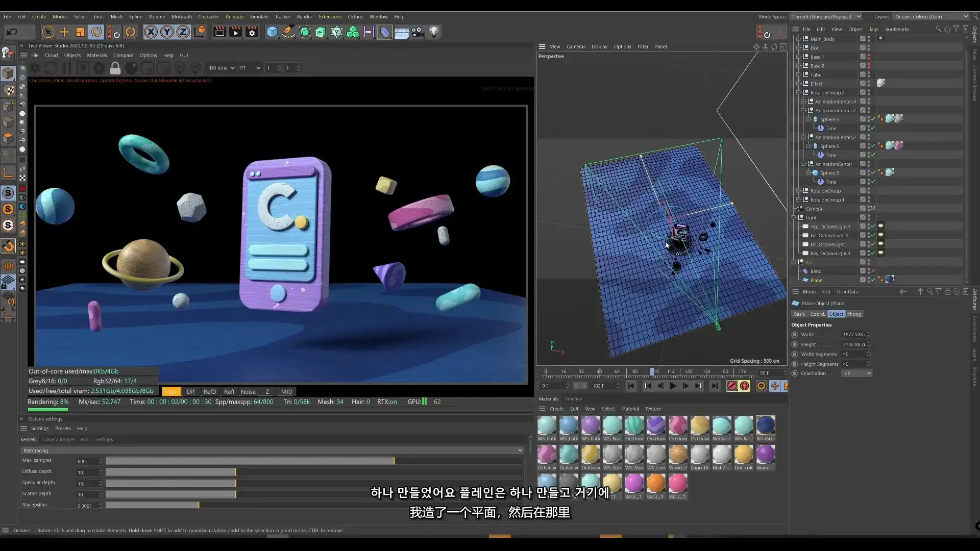The image size is (980, 551).
Task: Select the cube primitive icon in the main toolbar
Action: (272, 32)
